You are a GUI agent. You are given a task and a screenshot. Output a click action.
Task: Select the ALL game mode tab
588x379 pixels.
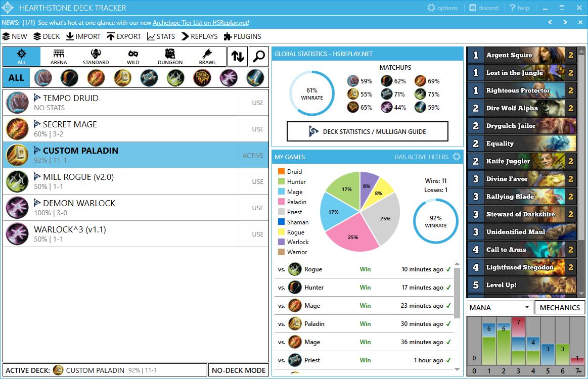pos(22,57)
